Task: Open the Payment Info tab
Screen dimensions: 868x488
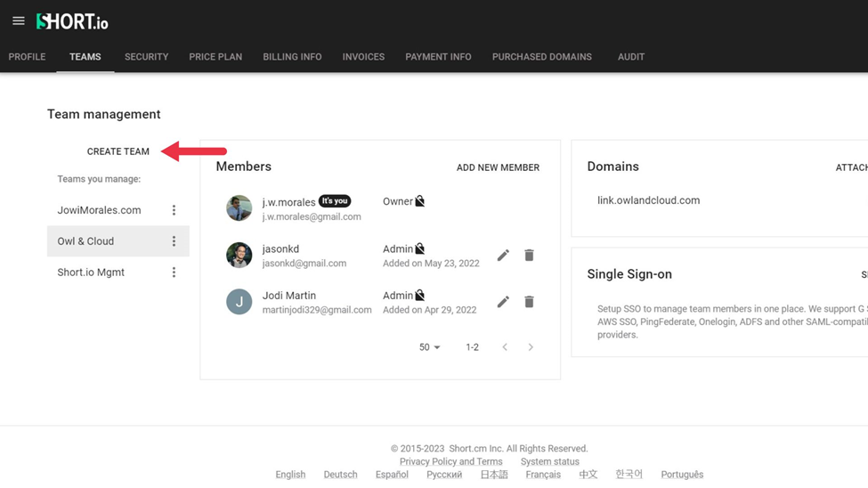Action: click(x=438, y=56)
